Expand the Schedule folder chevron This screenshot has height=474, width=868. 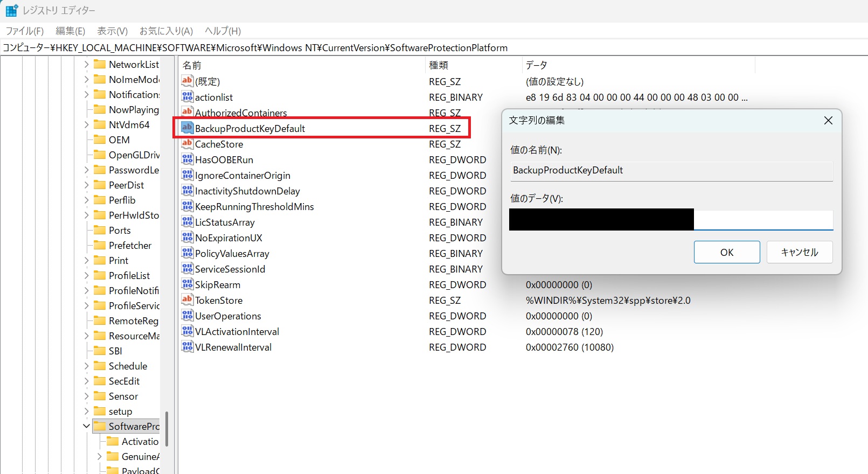click(x=86, y=366)
